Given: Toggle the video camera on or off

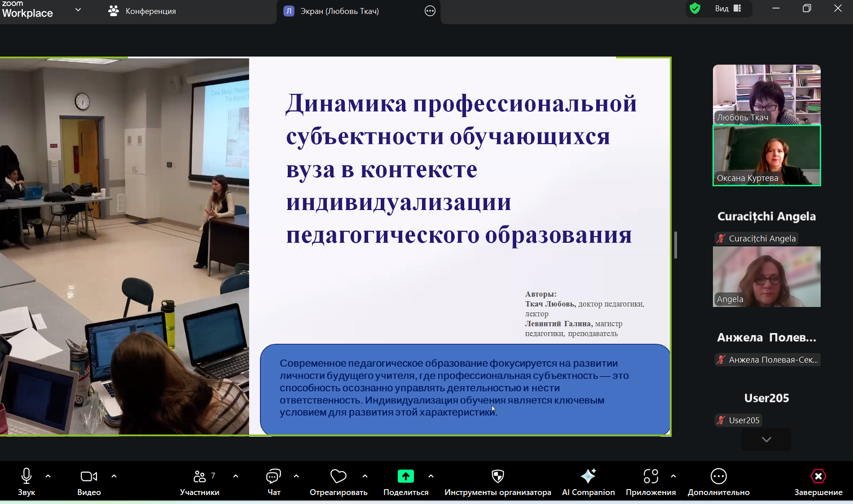Looking at the screenshot, I should pos(88,477).
